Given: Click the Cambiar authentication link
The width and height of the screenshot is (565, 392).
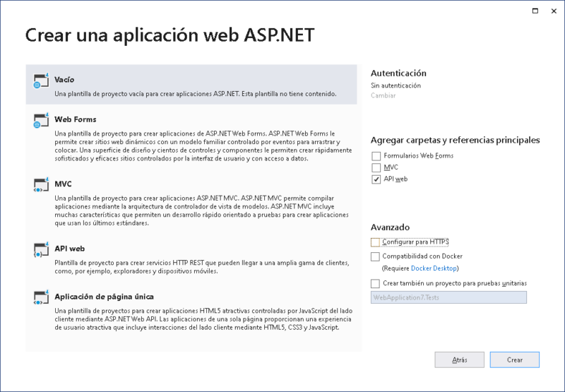Looking at the screenshot, I should coord(383,95).
